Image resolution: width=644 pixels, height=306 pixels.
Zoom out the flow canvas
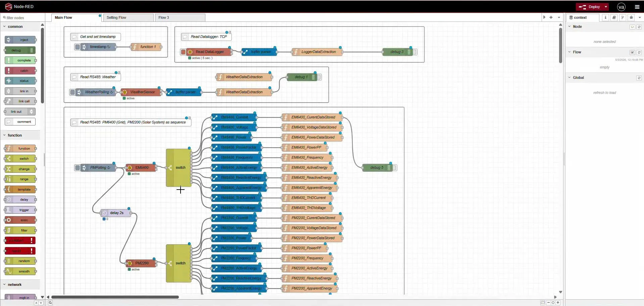[x=548, y=303]
